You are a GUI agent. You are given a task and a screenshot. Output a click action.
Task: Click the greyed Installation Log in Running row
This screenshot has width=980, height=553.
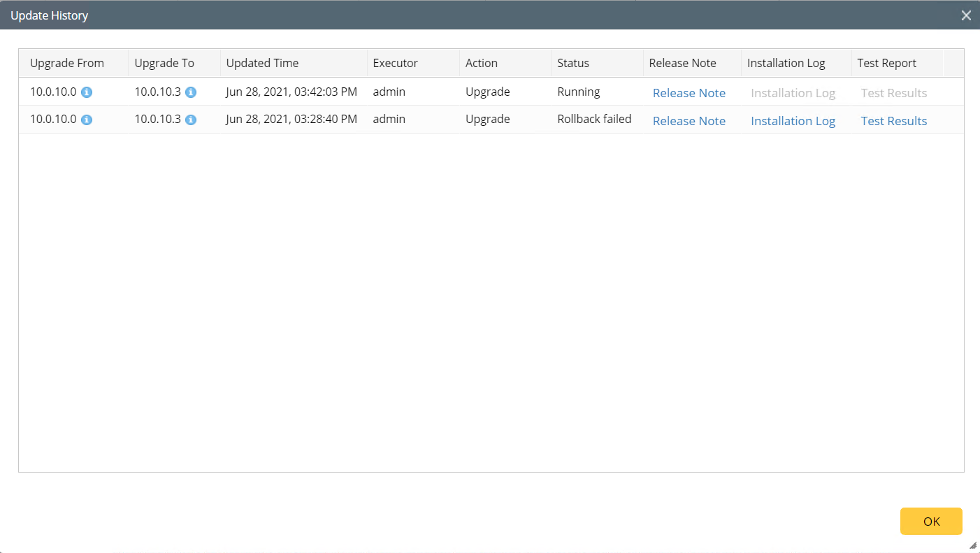(793, 93)
